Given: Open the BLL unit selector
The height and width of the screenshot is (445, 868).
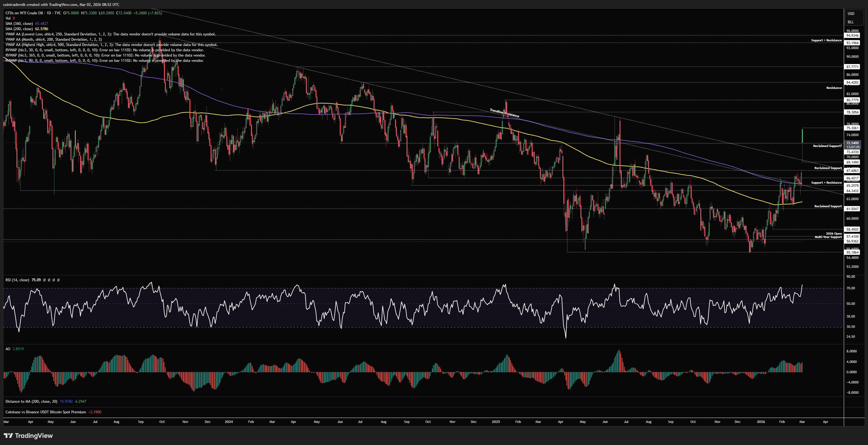Looking at the screenshot, I should pyautogui.click(x=851, y=22).
